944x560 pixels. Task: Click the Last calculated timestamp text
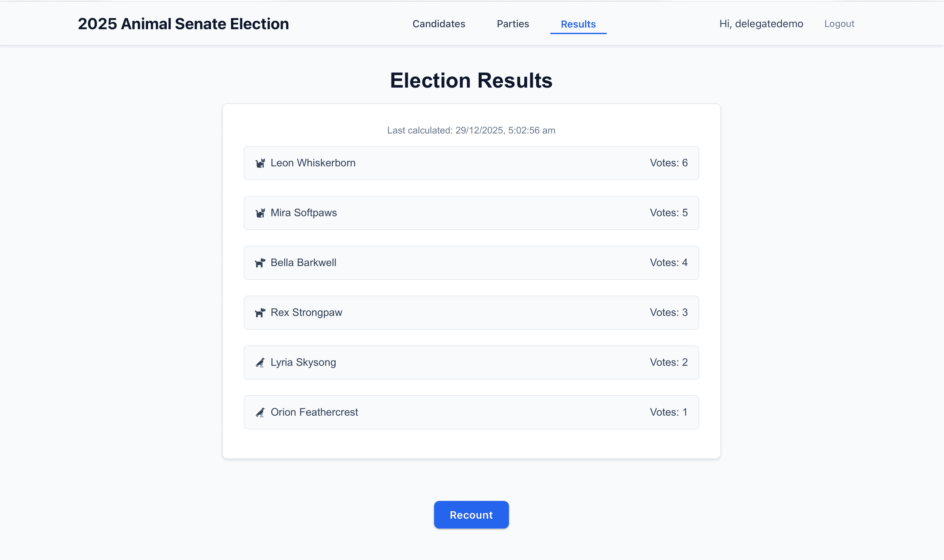coord(471,130)
